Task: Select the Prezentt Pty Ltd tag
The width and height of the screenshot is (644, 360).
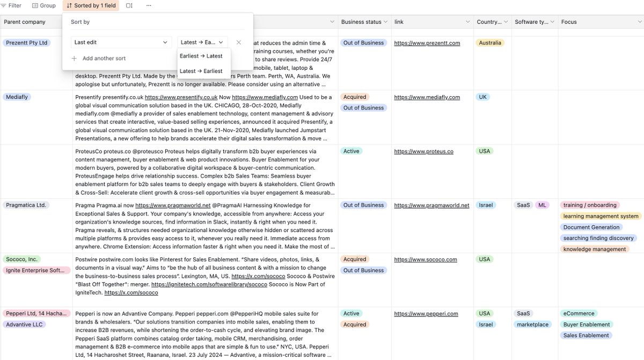Action: click(26, 43)
